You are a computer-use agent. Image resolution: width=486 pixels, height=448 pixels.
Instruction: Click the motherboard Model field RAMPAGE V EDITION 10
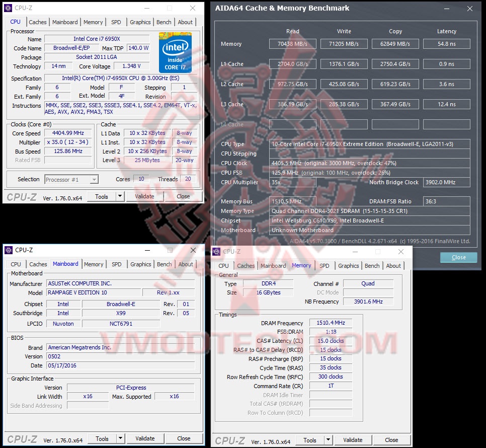(93, 292)
